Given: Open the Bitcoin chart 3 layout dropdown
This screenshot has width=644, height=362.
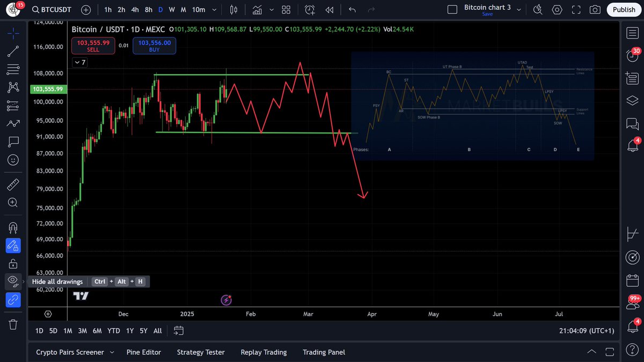Looking at the screenshot, I should point(518,9).
